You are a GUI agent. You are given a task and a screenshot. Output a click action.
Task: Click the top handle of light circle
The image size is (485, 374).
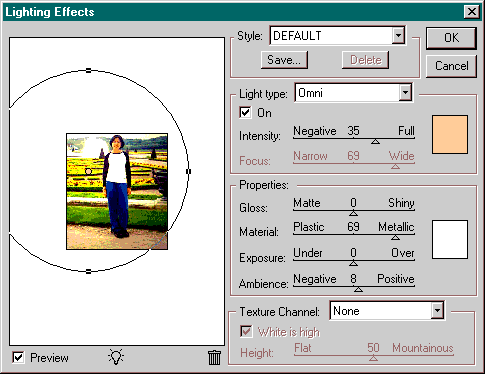[x=88, y=70]
